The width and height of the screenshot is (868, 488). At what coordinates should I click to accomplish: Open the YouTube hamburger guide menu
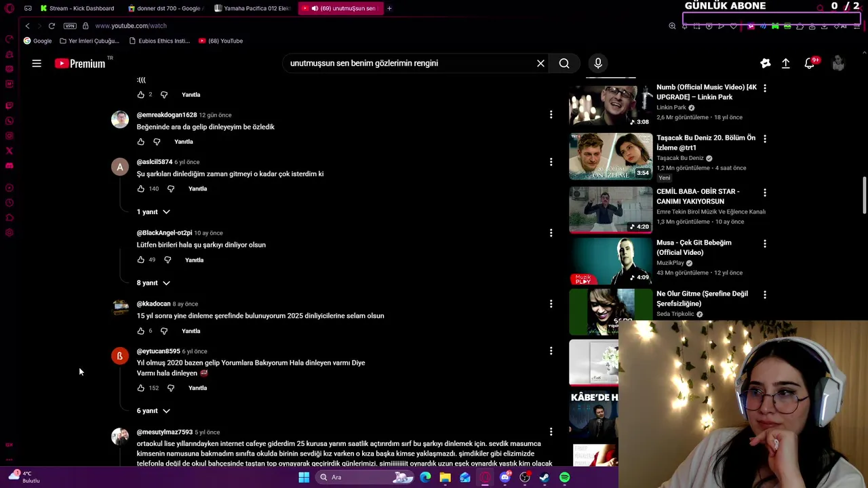pyautogui.click(x=37, y=63)
